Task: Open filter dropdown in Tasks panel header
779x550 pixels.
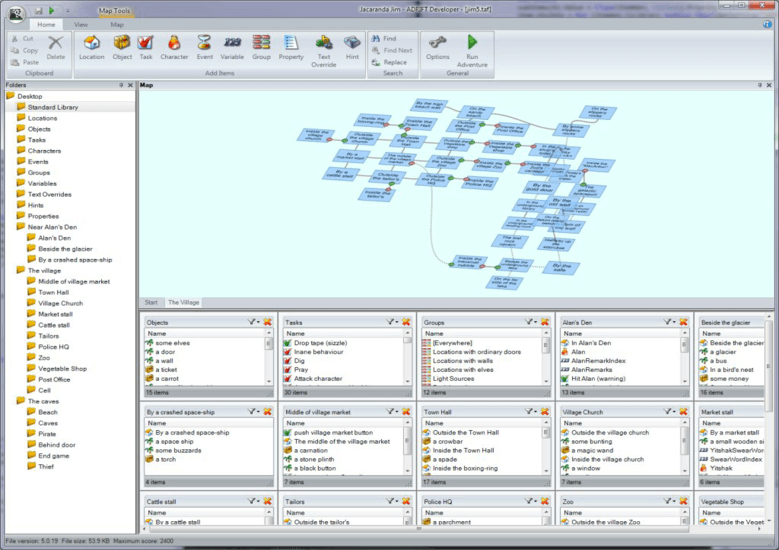Action: click(393, 323)
